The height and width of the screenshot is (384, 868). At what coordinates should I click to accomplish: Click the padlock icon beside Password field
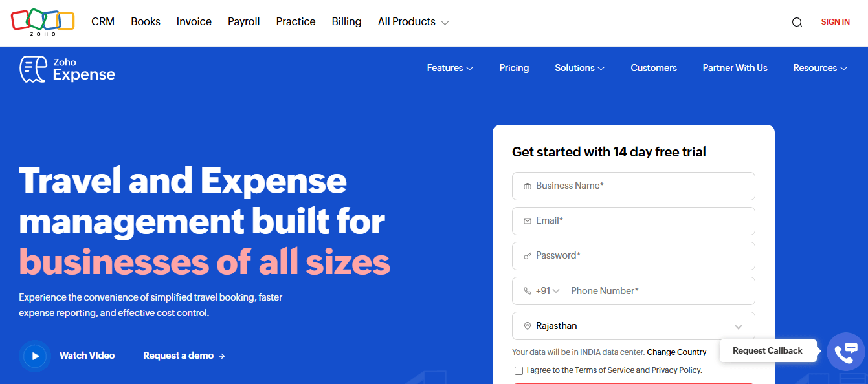pos(526,255)
